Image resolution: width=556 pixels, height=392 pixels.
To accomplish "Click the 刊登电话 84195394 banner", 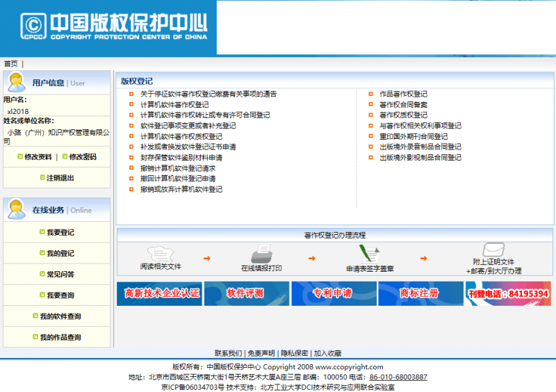I will pos(508,293).
